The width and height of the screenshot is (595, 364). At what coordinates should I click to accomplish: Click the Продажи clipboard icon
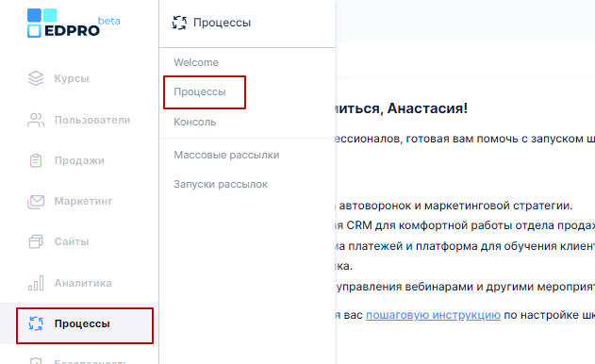(x=36, y=160)
